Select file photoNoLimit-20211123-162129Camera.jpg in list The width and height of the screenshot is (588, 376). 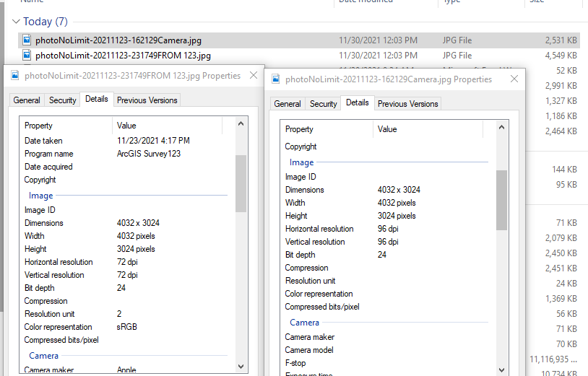pyautogui.click(x=299, y=40)
